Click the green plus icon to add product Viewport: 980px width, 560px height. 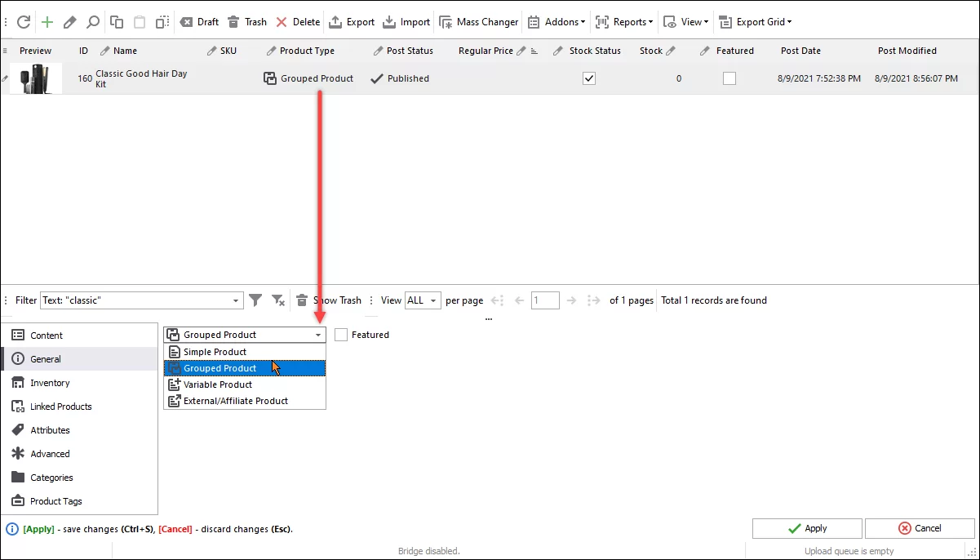pyautogui.click(x=49, y=21)
